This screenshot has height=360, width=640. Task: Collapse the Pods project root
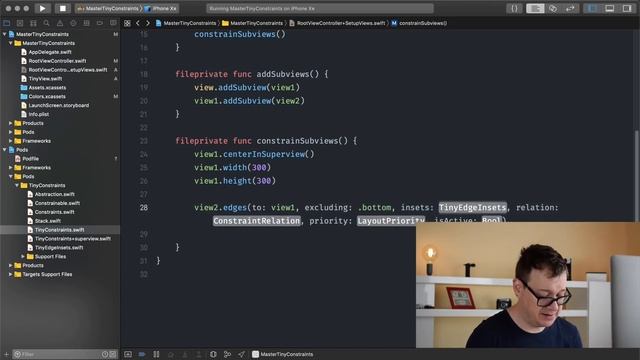pyautogui.click(x=4, y=150)
